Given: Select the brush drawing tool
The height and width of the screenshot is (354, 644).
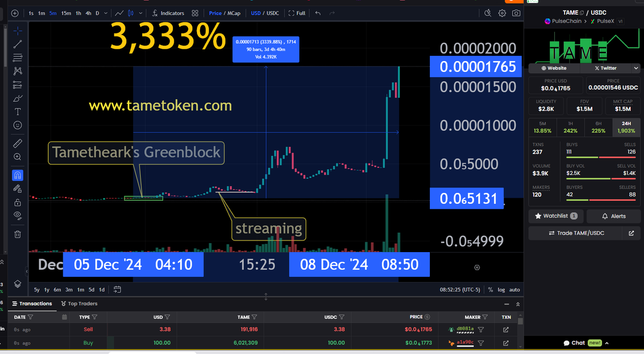Looking at the screenshot, I should point(18,98).
